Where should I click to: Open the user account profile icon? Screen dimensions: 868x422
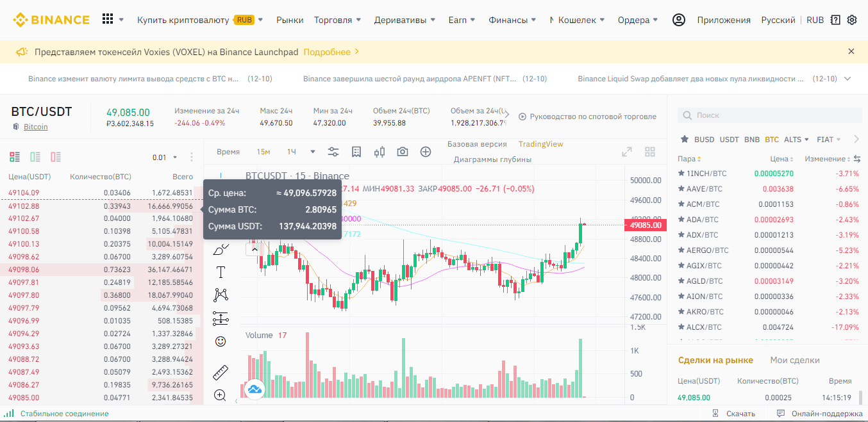(x=679, y=20)
